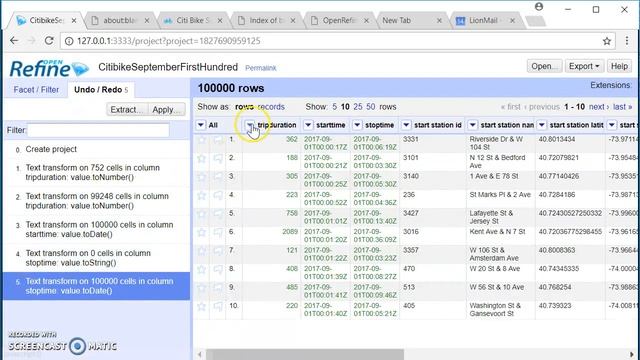
Task: Star row 5 in the data table
Action: (x=202, y=214)
